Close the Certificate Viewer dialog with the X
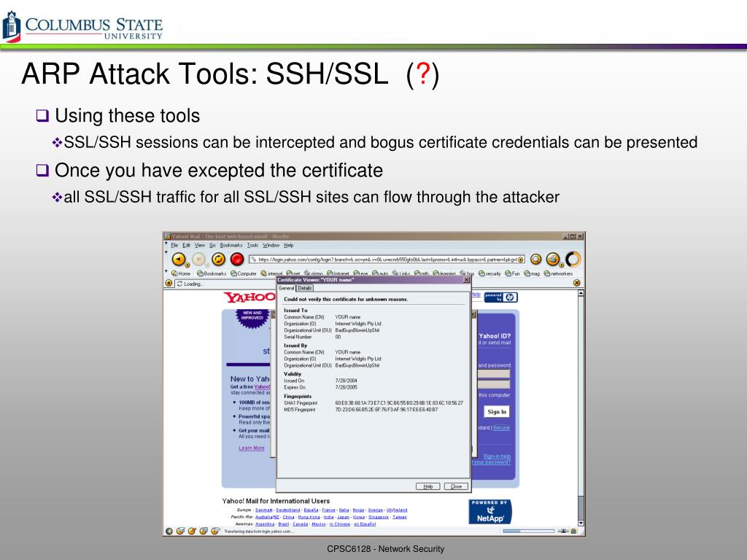The height and width of the screenshot is (560, 747). click(x=466, y=280)
